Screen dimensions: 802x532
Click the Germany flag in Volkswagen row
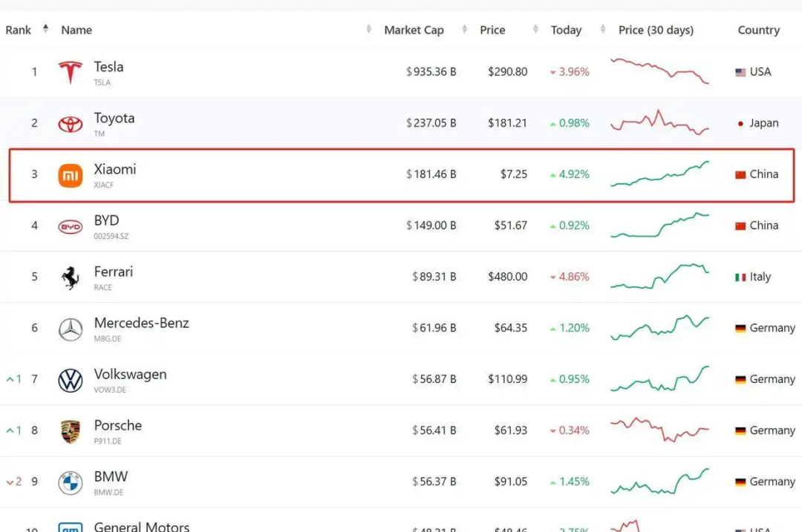740,379
